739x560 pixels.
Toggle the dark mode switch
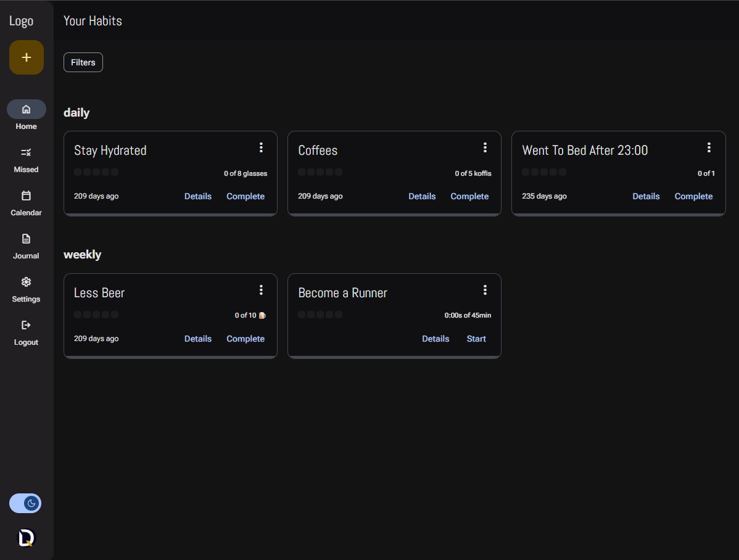(x=25, y=503)
